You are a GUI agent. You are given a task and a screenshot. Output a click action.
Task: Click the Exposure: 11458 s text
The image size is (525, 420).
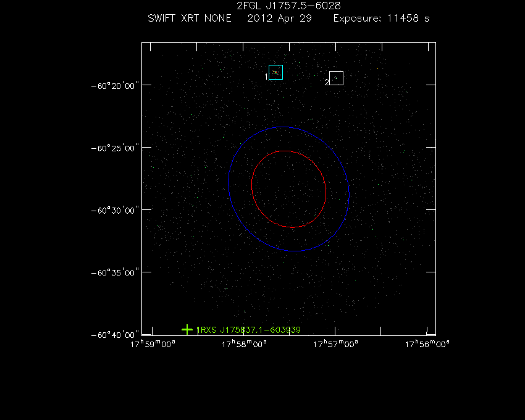pos(381,19)
